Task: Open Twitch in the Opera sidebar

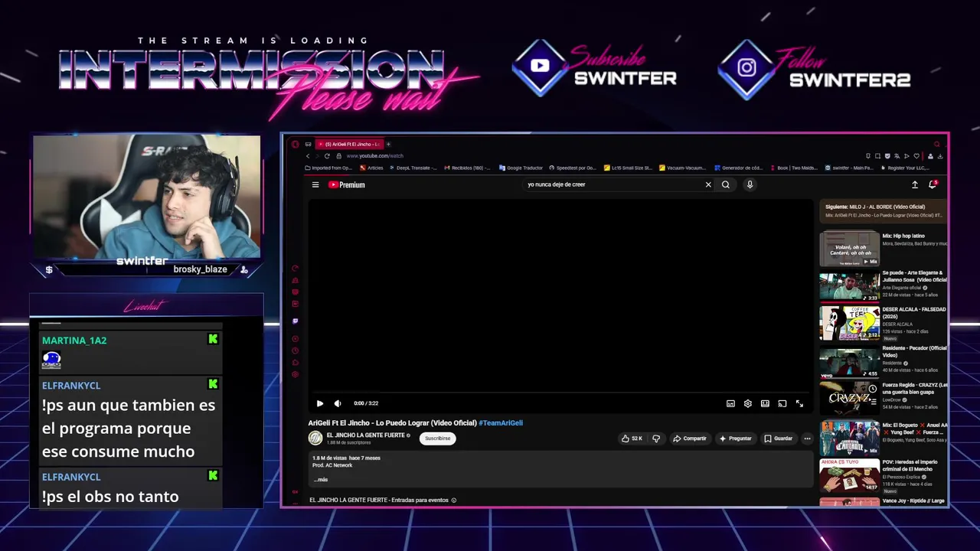Action: pos(295,321)
